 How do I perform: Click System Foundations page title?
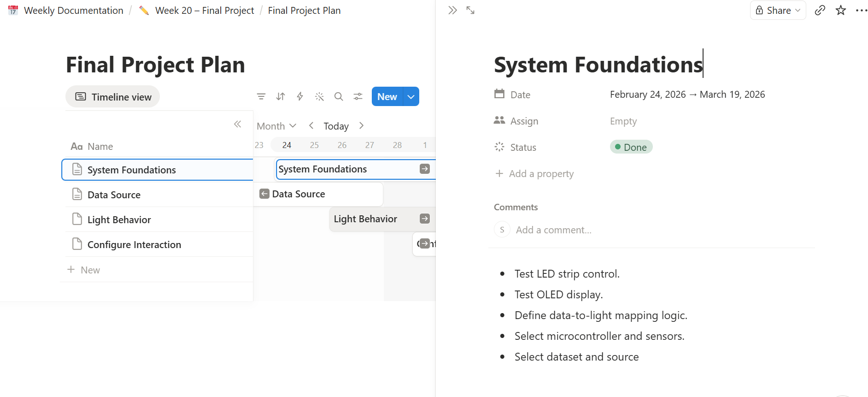[x=598, y=64]
